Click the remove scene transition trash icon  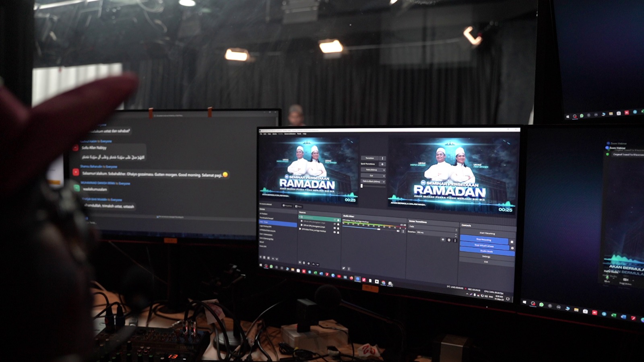449,240
